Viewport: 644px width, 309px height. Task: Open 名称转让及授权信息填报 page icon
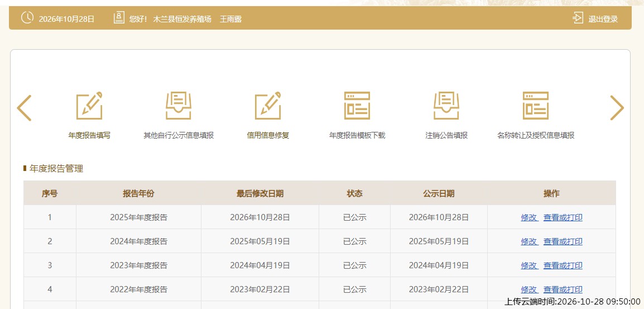pyautogui.click(x=536, y=106)
